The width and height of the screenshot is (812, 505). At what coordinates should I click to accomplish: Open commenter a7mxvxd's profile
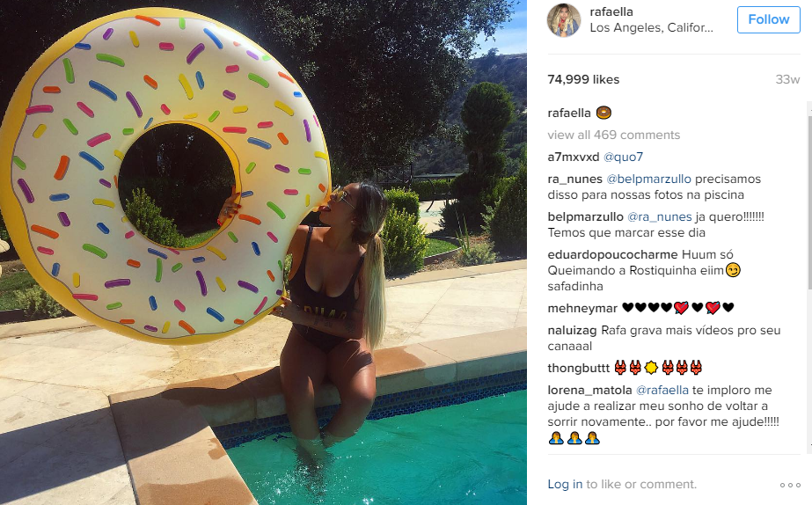click(574, 157)
